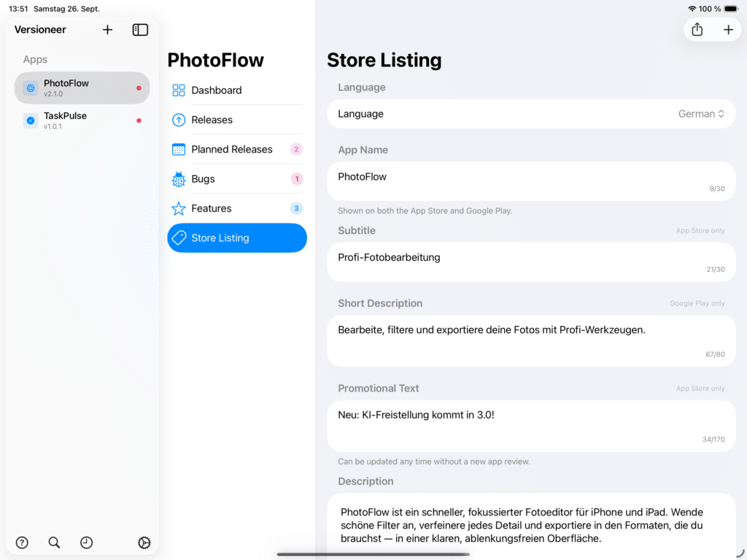This screenshot has width=747, height=560.
Task: Click the 21/30 character counter
Action: (715, 270)
